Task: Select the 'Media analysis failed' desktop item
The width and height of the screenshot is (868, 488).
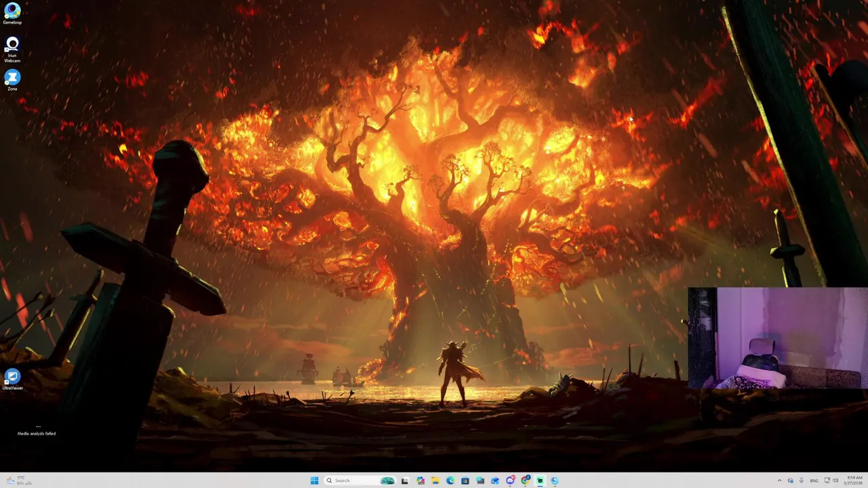Action: 37,430
